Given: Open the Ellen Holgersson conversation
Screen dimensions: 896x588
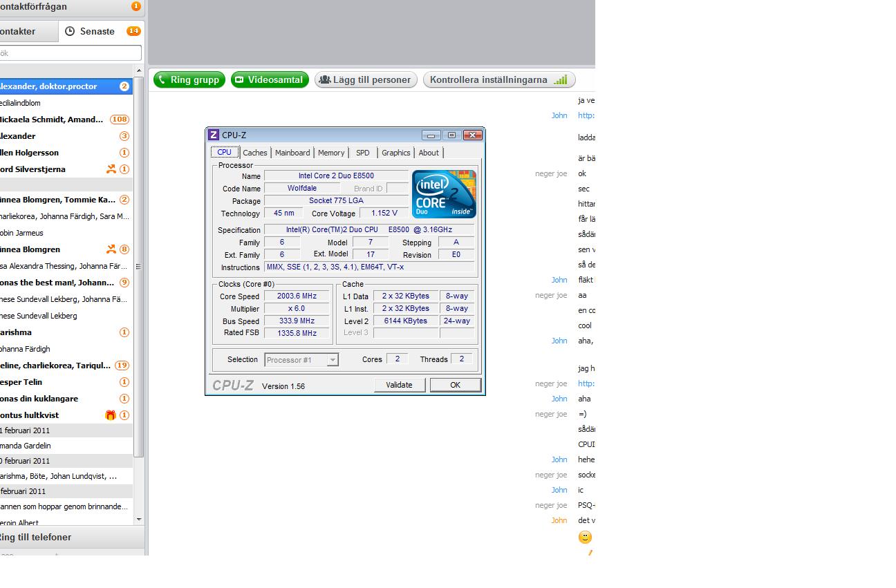Looking at the screenshot, I should [x=66, y=153].
